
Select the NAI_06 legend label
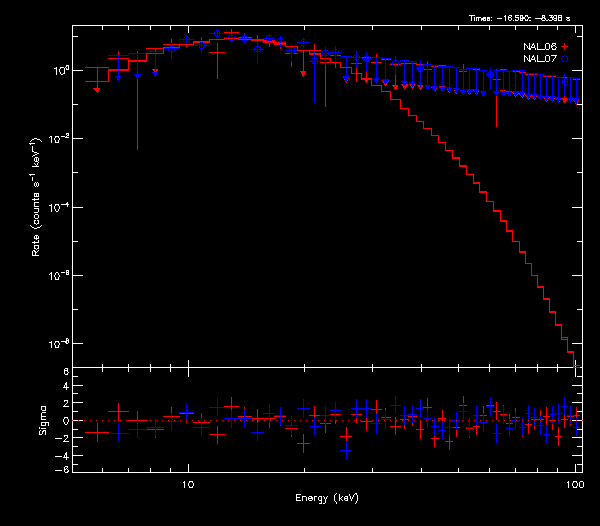541,47
